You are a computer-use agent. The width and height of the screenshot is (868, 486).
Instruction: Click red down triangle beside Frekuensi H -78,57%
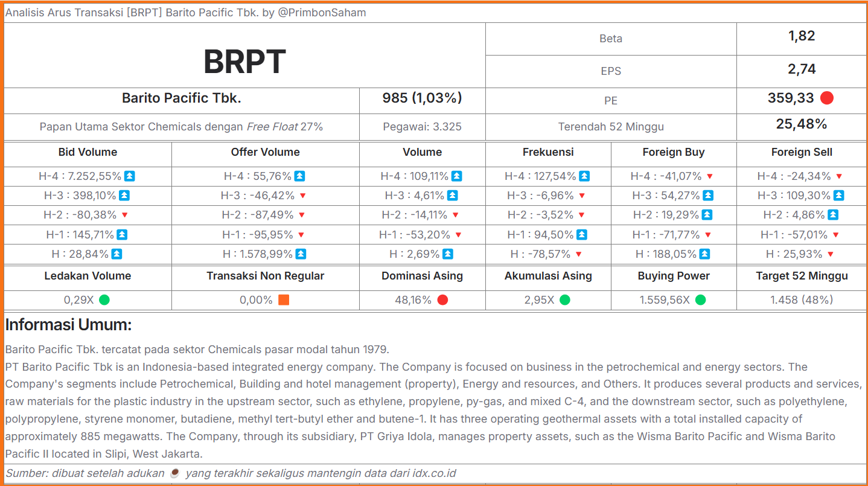point(579,254)
